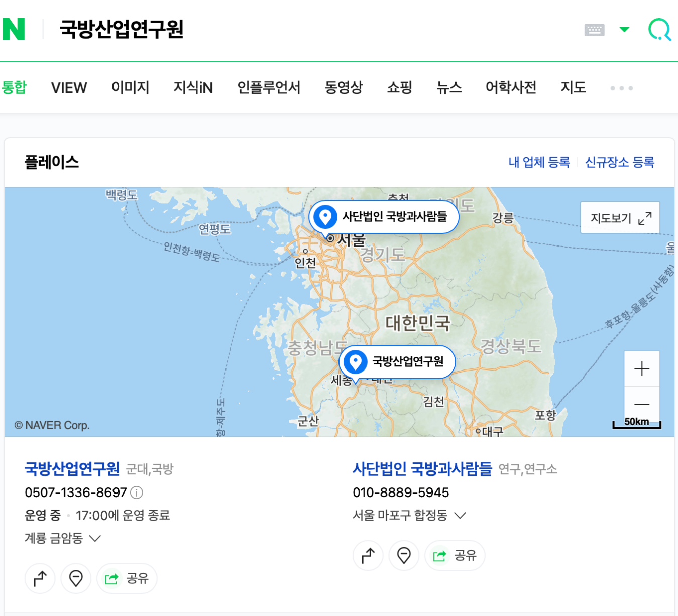Open the 인플루언서 tab

(x=269, y=87)
